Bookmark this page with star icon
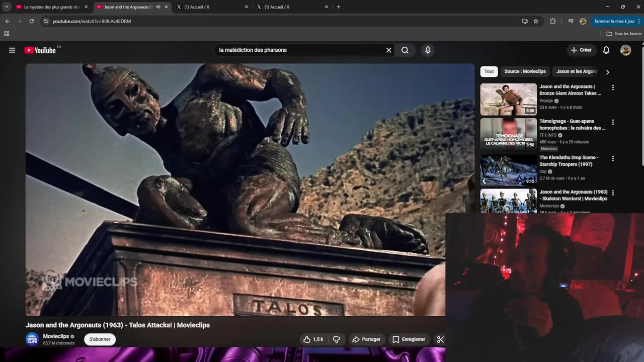644x362 pixels. (536, 21)
